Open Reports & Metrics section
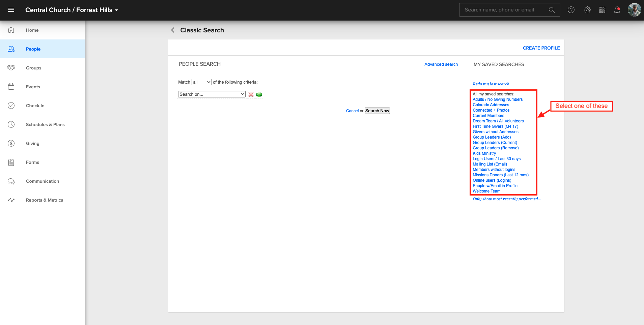Image resolution: width=644 pixels, height=325 pixels. click(x=44, y=200)
